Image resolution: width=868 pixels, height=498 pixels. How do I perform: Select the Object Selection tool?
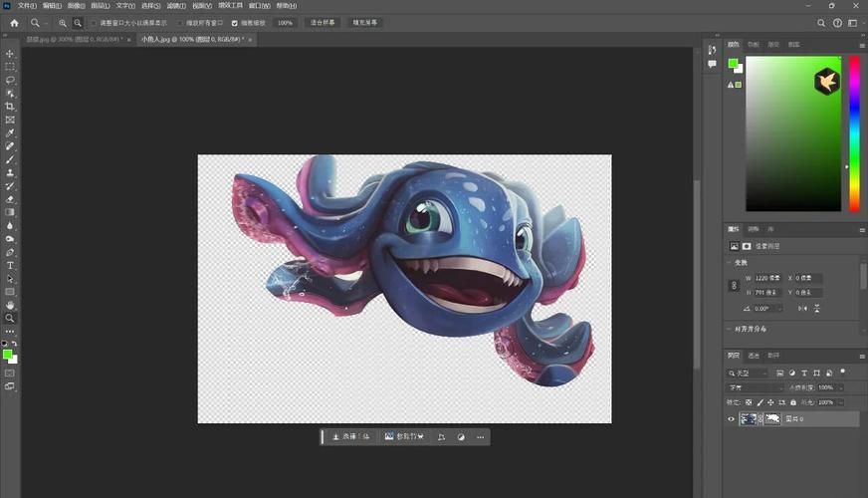pyautogui.click(x=10, y=94)
